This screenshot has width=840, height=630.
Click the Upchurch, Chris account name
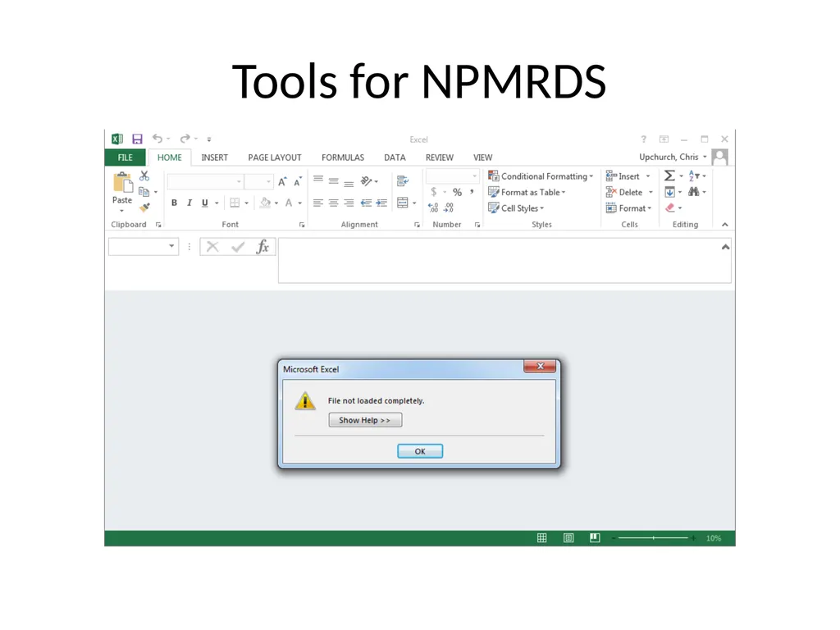pos(669,157)
